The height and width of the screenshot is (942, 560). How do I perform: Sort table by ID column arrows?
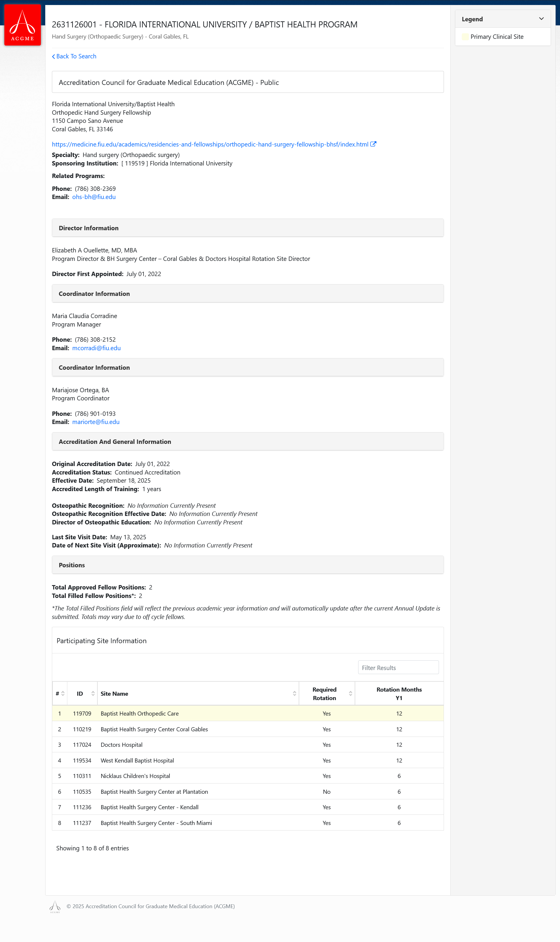(93, 693)
